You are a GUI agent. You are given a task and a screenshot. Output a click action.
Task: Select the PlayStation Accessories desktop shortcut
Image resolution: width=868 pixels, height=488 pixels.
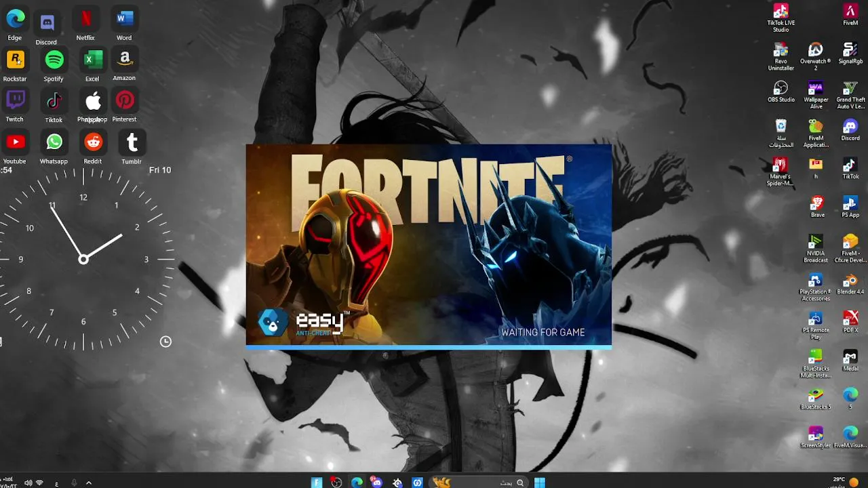[x=815, y=287]
